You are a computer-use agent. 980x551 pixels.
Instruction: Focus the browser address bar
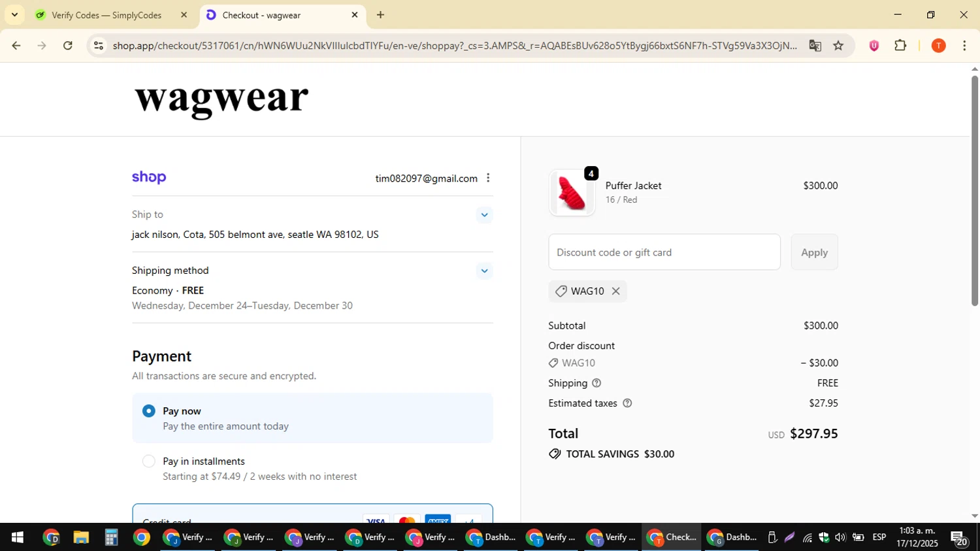pyautogui.click(x=454, y=46)
